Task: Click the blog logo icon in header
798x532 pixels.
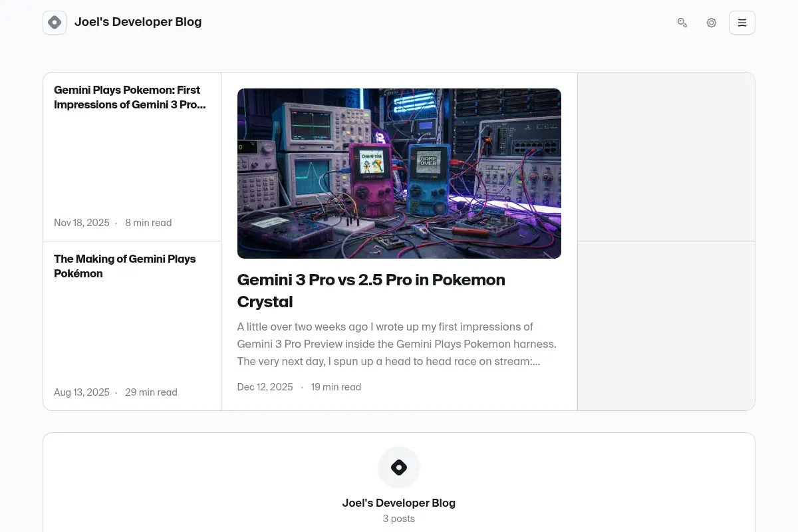Action: pyautogui.click(x=55, y=23)
